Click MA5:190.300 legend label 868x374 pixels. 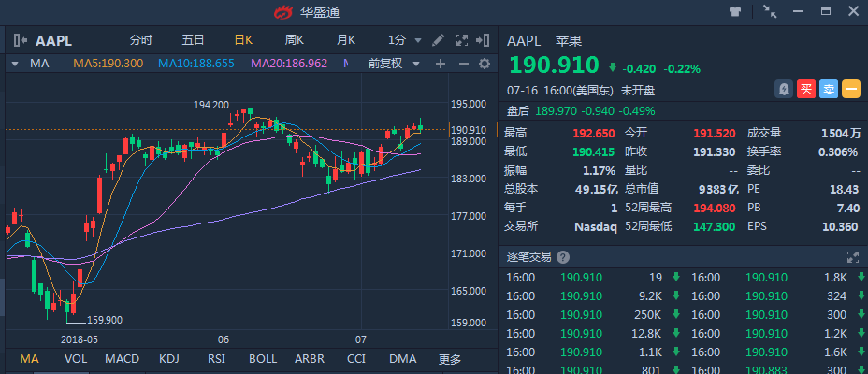108,64
